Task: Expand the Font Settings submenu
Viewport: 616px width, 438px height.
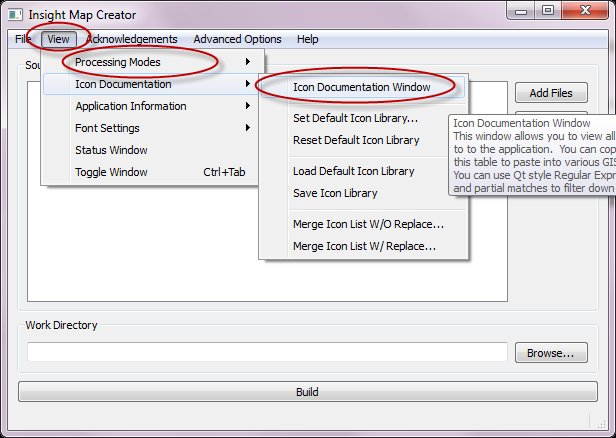Action: (x=107, y=128)
